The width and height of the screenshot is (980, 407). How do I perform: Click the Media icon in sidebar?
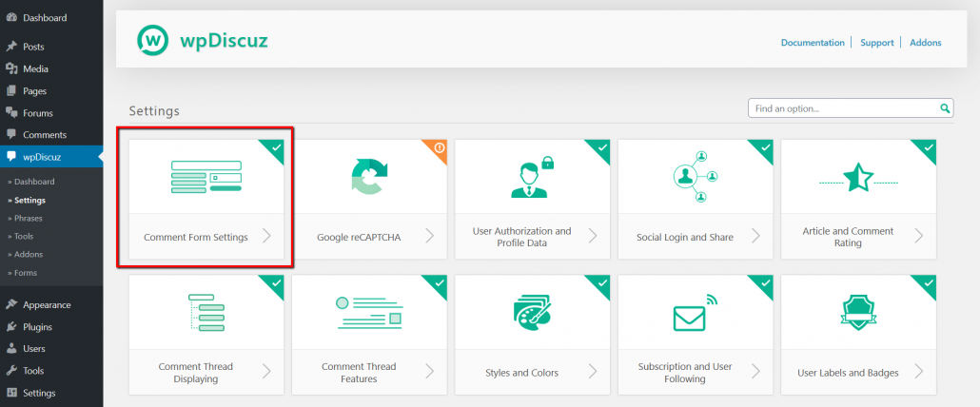click(x=11, y=68)
